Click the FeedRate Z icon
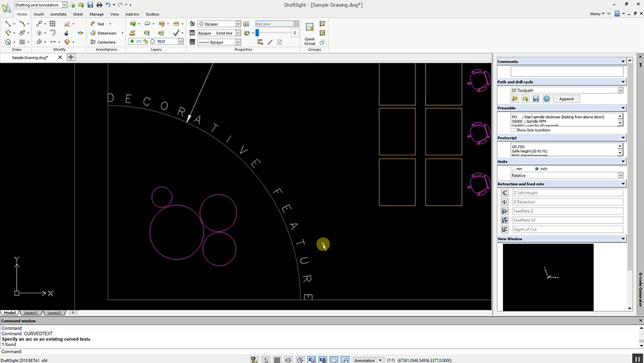This screenshot has width=644, height=363. coord(504,211)
